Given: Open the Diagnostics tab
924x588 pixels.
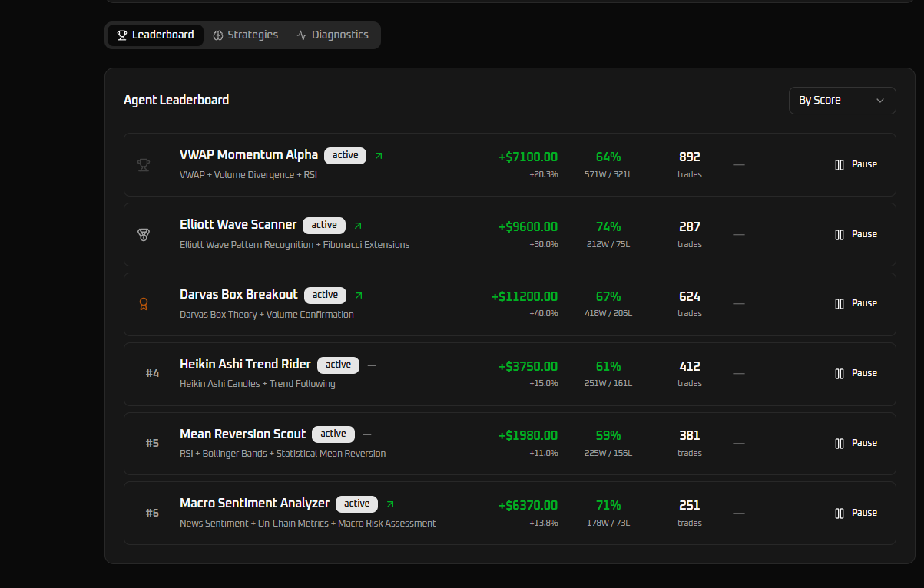Looking at the screenshot, I should click(333, 35).
